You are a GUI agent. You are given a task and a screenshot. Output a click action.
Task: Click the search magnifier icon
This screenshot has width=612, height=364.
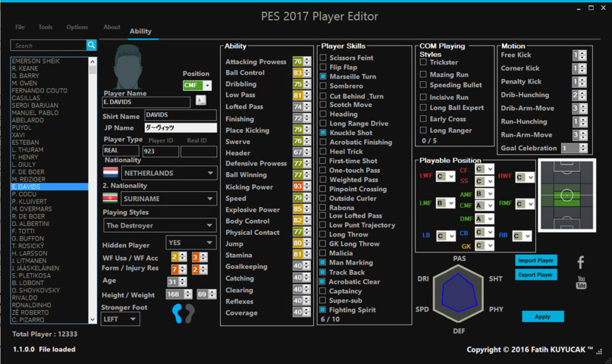click(91, 45)
